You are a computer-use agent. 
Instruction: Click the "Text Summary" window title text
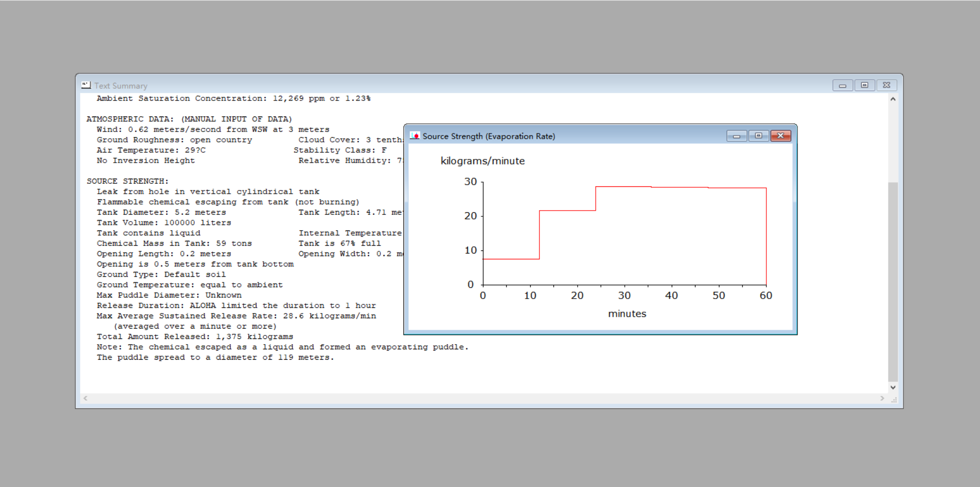pyautogui.click(x=120, y=86)
